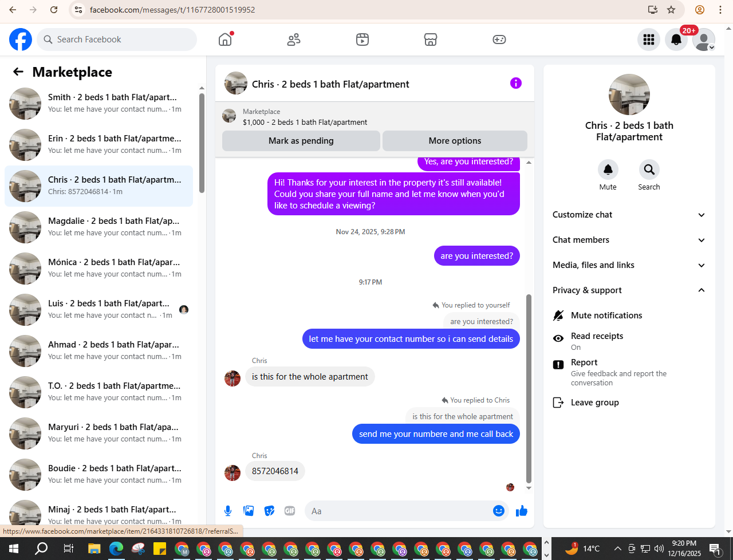
Task: Open the Marketplace storefront icon in the top navigation
Action: [431, 40]
